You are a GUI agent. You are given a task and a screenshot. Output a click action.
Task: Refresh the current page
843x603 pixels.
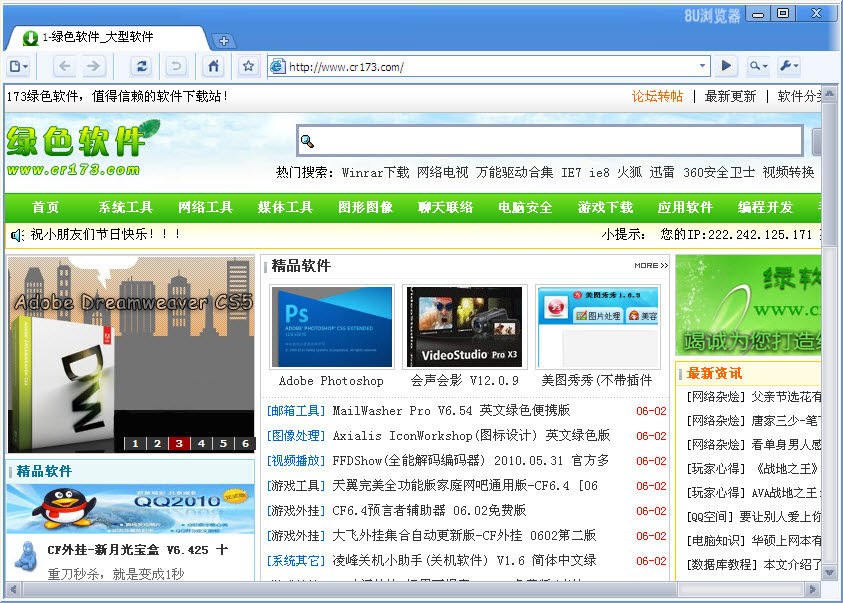click(x=142, y=66)
